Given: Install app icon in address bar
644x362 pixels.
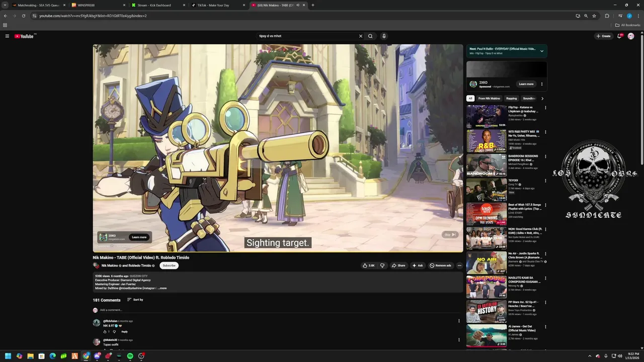Looking at the screenshot, I should (x=578, y=16).
